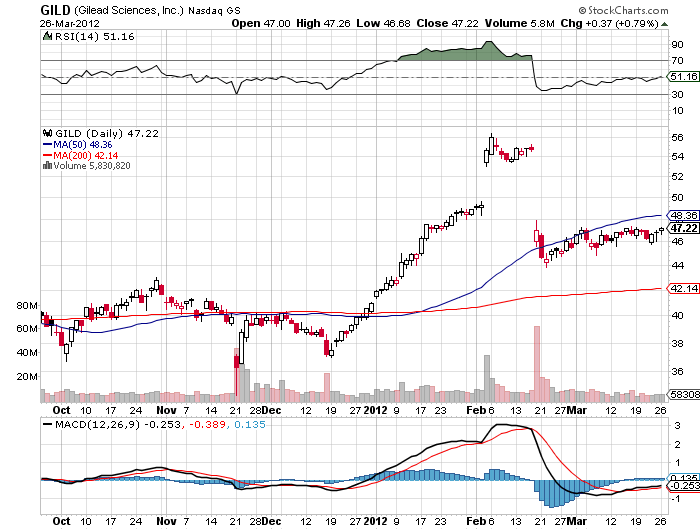Click the 20M volume axis label

tap(27, 376)
